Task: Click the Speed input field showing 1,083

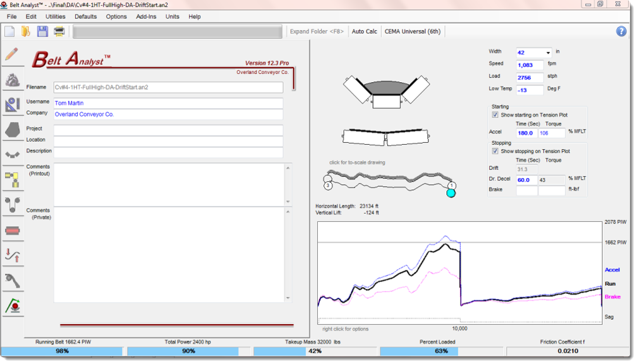Action: pyautogui.click(x=530, y=65)
